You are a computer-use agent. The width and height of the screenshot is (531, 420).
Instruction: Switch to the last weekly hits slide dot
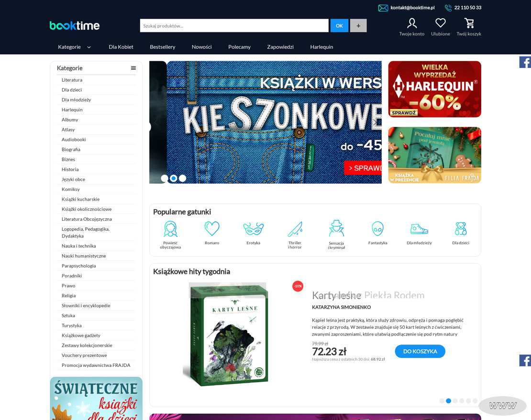point(475,401)
